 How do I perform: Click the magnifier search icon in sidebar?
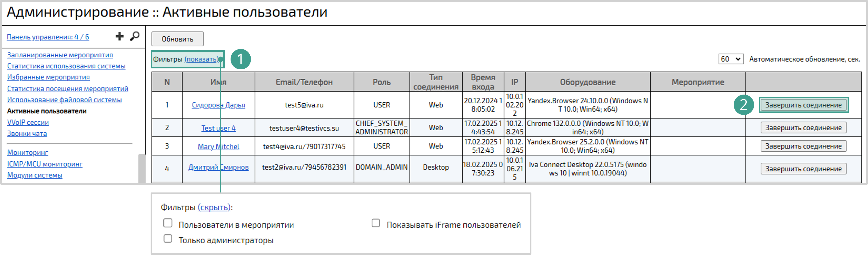pos(135,36)
